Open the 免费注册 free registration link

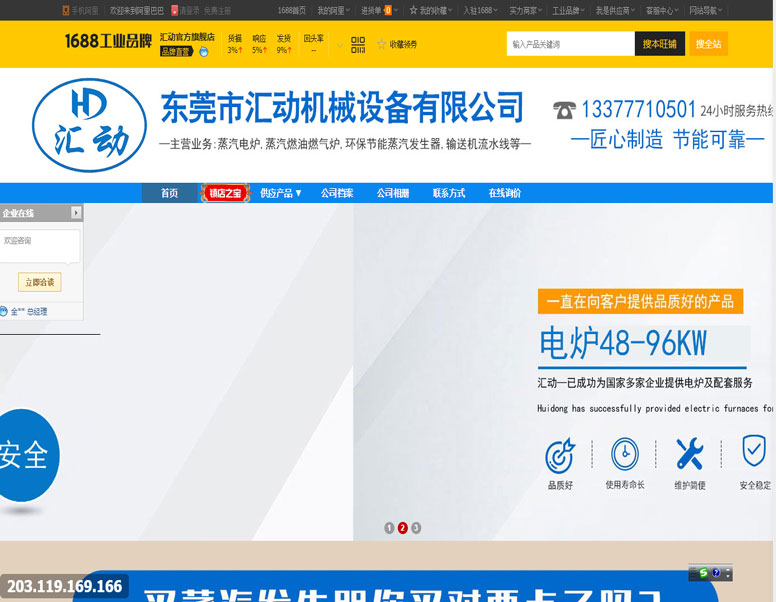(217, 10)
